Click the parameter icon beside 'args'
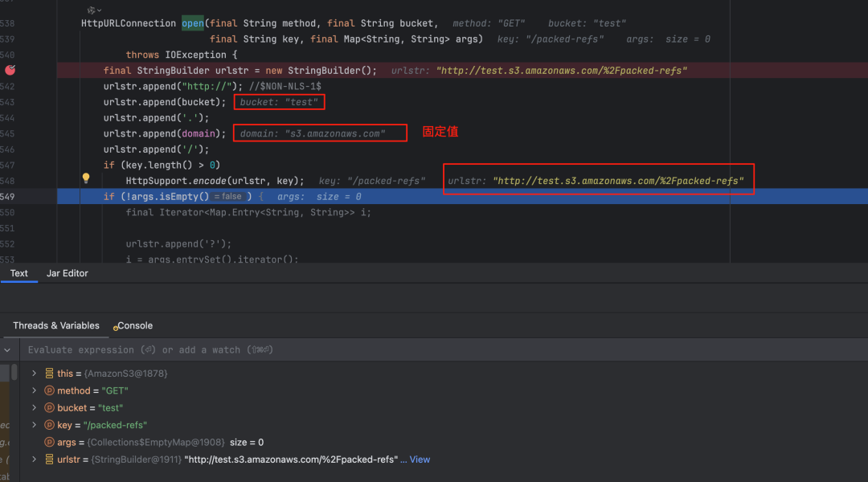The height and width of the screenshot is (482, 868). pyautogui.click(x=49, y=442)
